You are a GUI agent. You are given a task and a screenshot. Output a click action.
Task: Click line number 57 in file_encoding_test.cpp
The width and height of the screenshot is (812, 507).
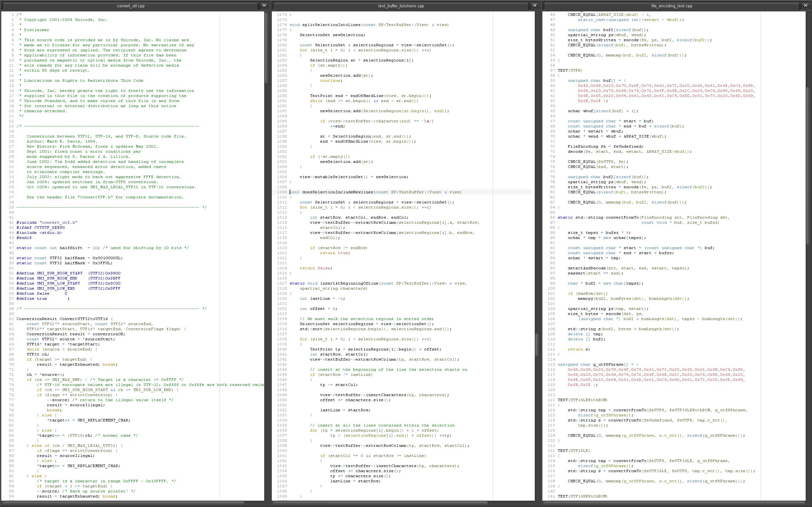point(552,70)
